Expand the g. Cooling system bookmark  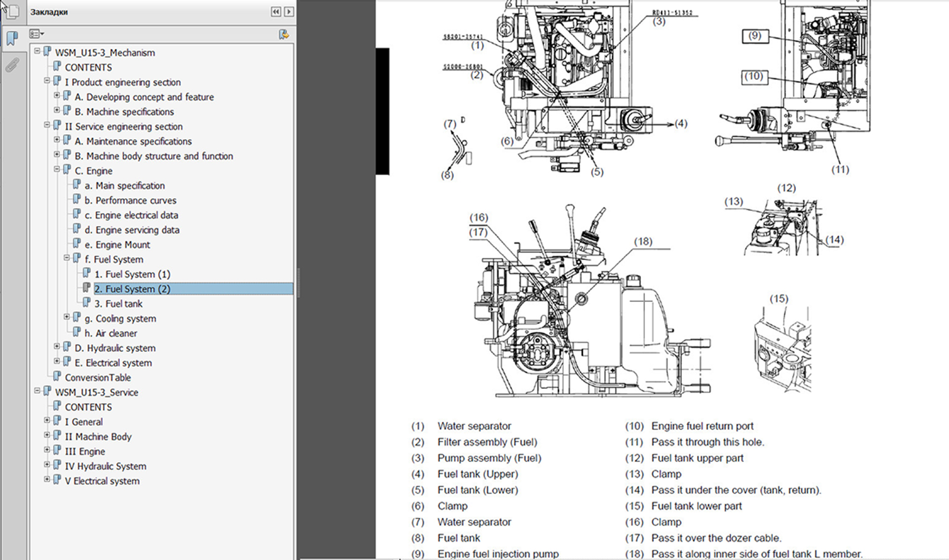pos(67,317)
